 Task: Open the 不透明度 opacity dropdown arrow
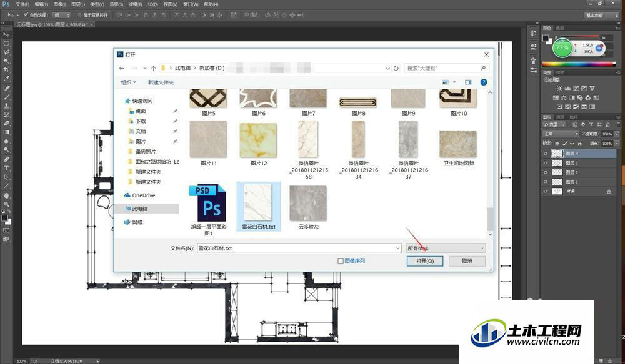click(617, 134)
